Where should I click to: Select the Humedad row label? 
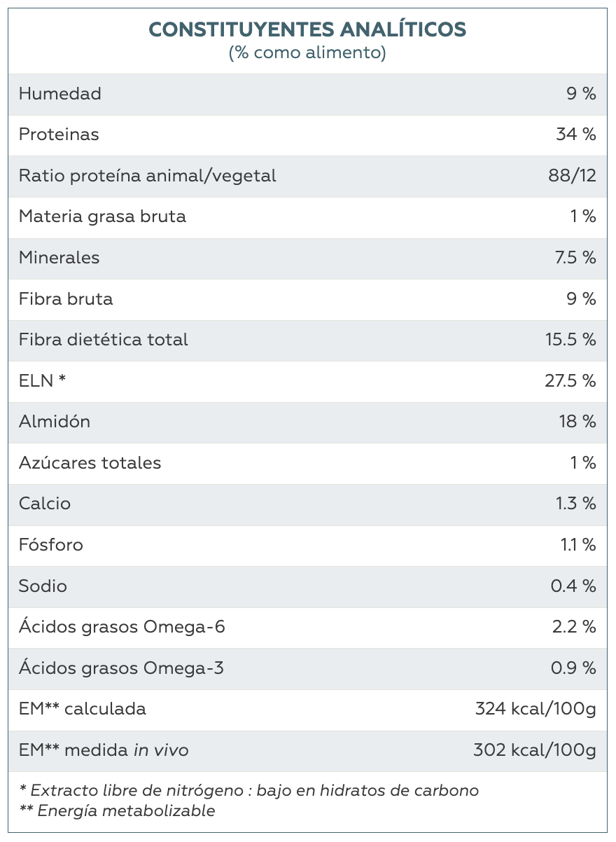click(x=60, y=94)
